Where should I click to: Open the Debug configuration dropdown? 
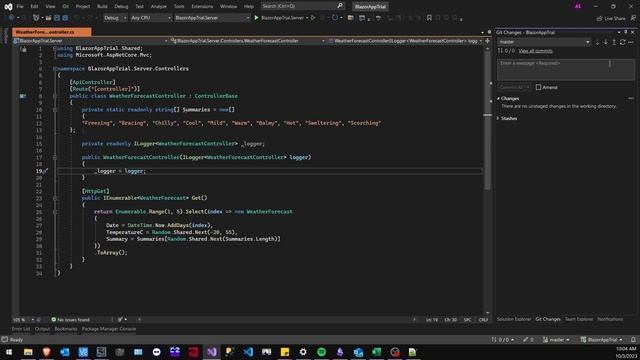(115, 18)
